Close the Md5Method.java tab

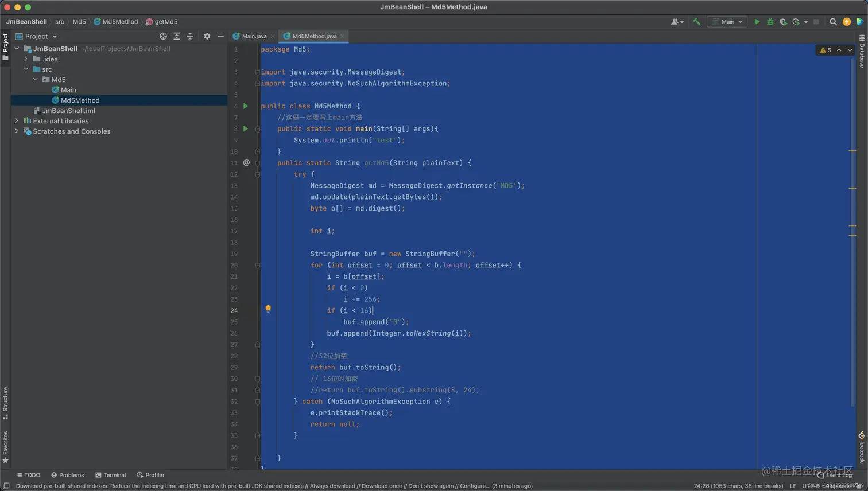(x=343, y=36)
